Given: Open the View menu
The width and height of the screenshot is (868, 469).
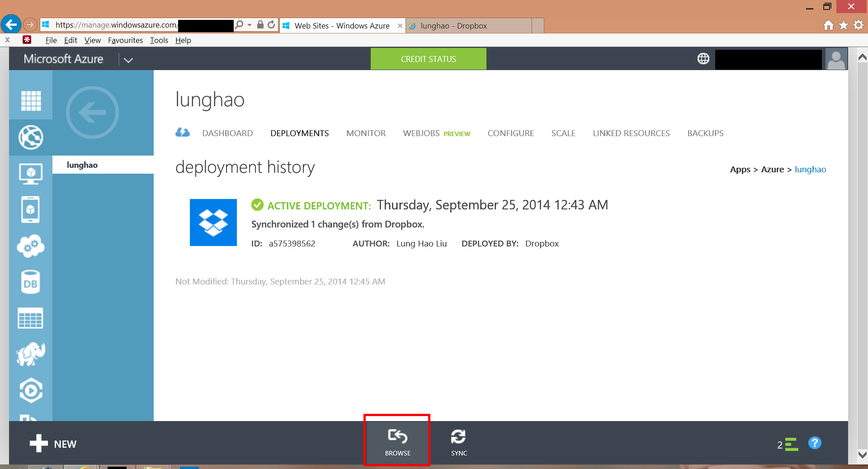Looking at the screenshot, I should [93, 40].
